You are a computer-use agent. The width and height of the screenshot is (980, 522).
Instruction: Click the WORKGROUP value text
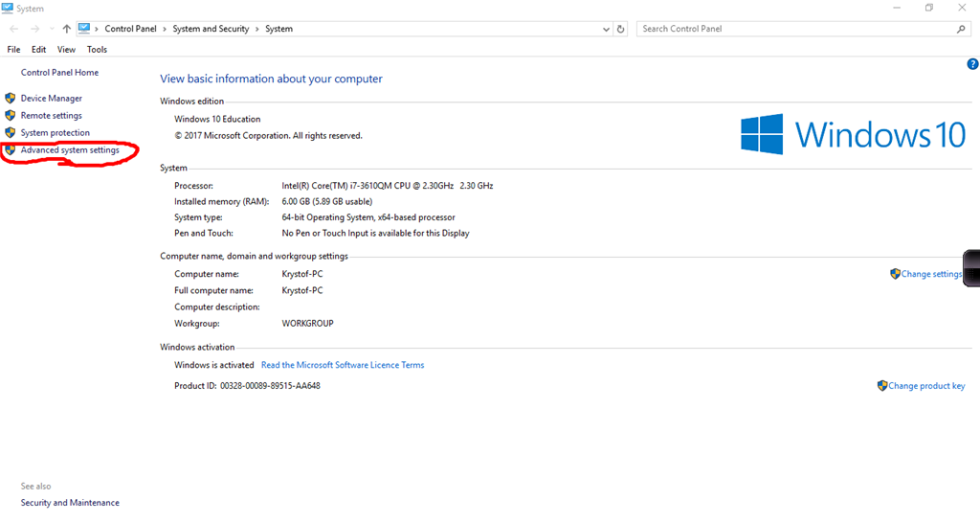pos(307,323)
